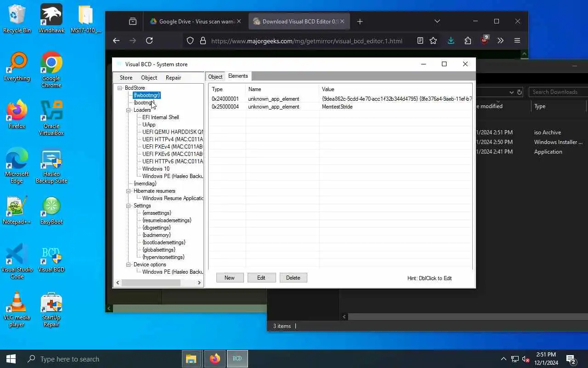Select {globalsettings} tree item

pos(159,250)
